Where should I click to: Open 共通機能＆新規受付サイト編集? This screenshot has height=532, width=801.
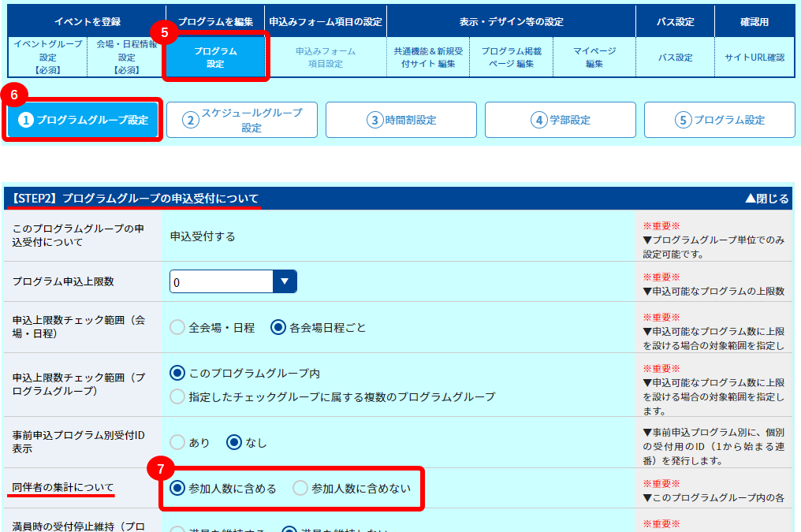tap(428, 58)
